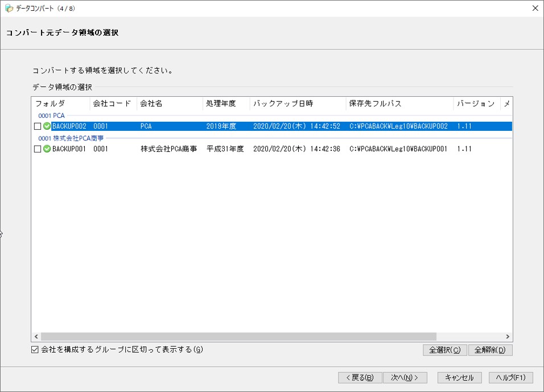
Task: Sort by the 会社コード column header
Action: click(x=113, y=104)
